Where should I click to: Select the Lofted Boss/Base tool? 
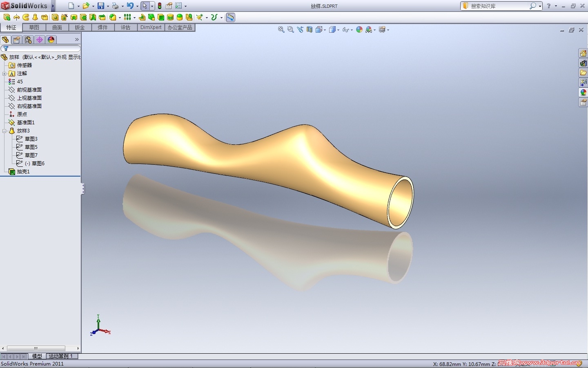(x=35, y=17)
